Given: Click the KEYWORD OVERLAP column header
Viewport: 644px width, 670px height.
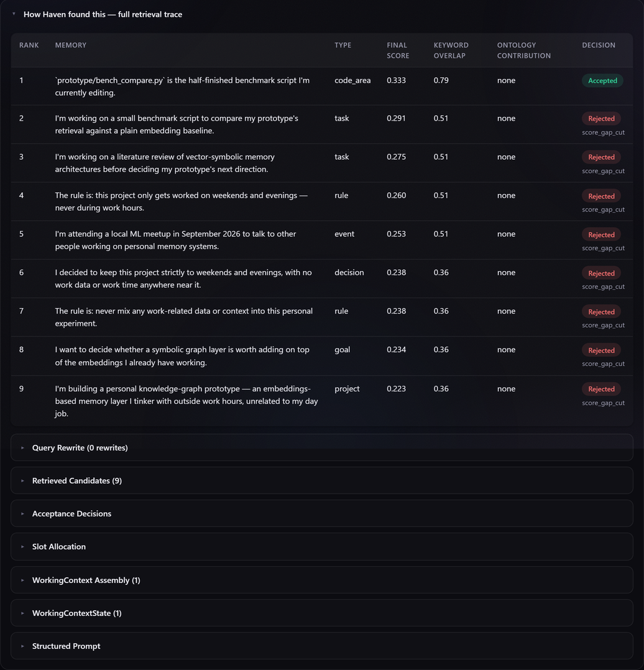Looking at the screenshot, I should [x=451, y=50].
